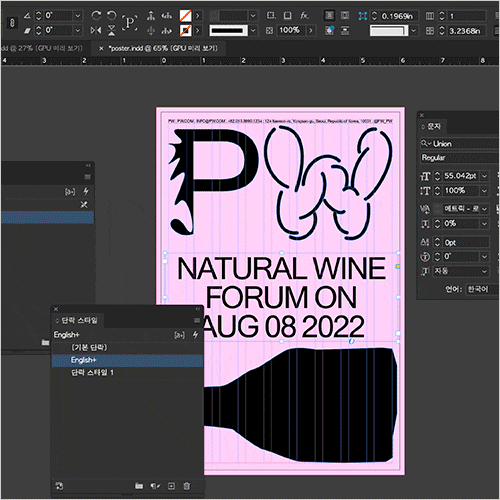Rotate selection 90° clockwise icon
The width and height of the screenshot is (500, 500).
[x=96, y=15]
